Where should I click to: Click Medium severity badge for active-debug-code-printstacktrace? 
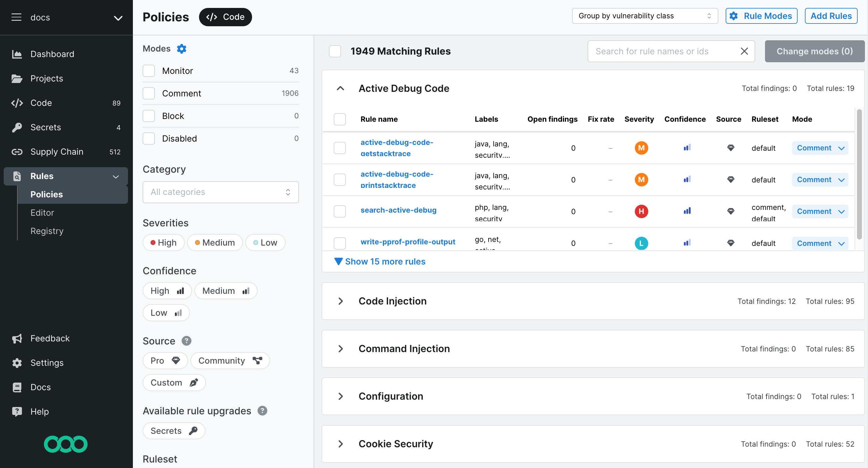[x=641, y=179]
